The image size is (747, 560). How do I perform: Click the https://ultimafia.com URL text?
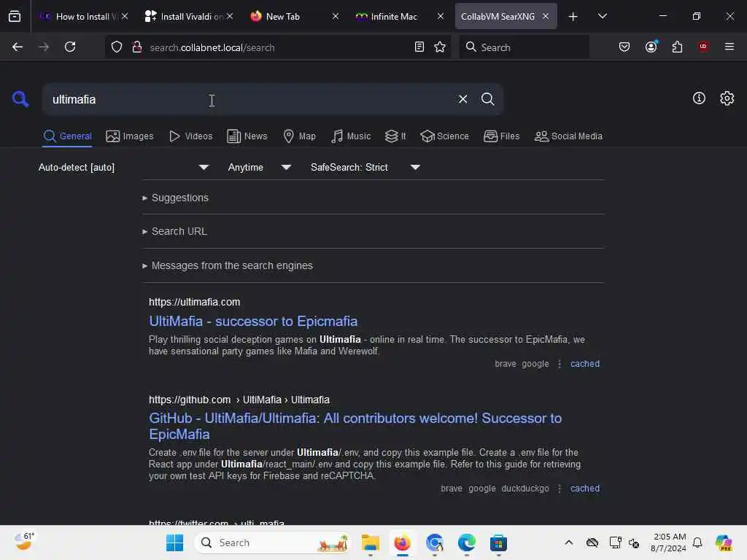[x=194, y=302]
